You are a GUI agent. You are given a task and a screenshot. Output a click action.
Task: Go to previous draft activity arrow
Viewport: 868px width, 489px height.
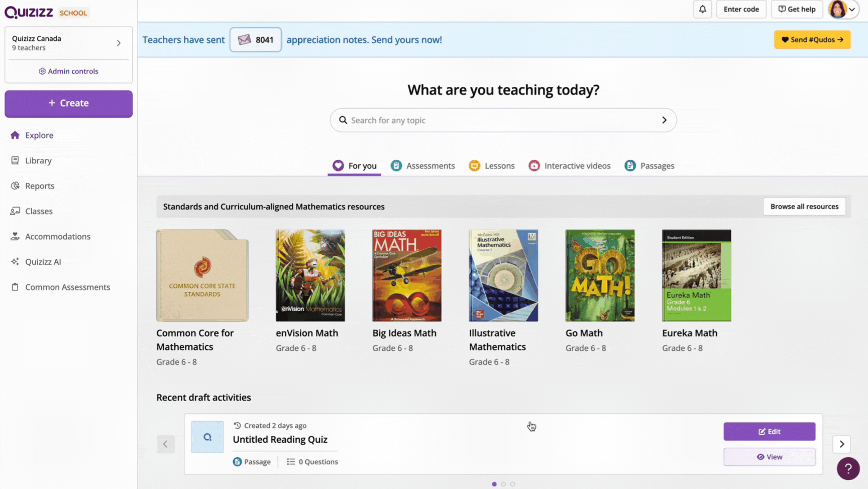tap(165, 444)
